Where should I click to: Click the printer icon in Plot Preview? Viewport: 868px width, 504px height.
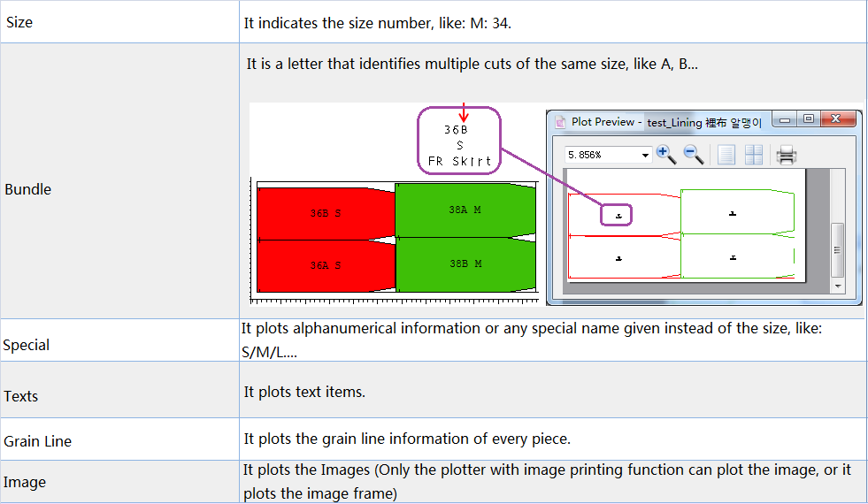[x=786, y=156]
